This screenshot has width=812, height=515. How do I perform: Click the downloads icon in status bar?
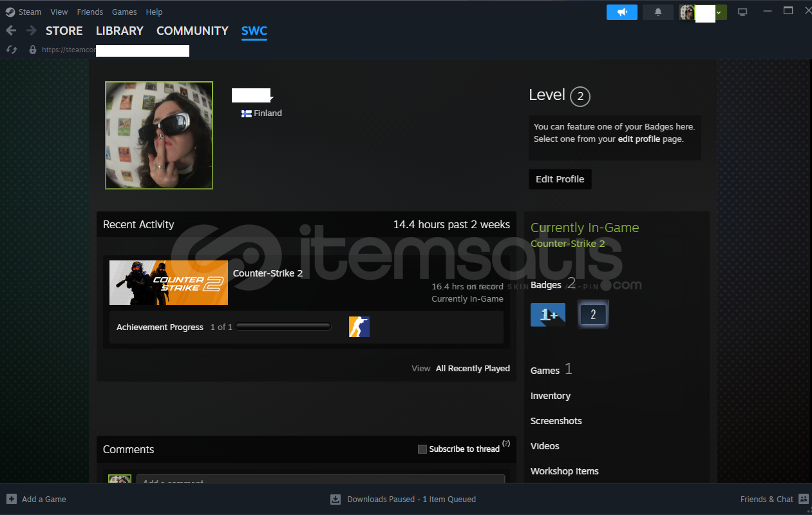click(335, 499)
